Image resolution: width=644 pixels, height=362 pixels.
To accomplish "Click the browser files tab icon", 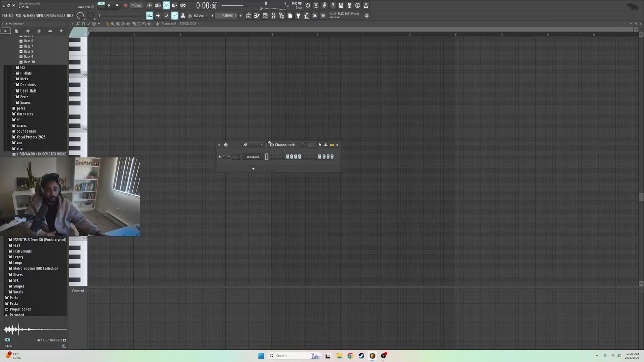I will click(17, 31).
